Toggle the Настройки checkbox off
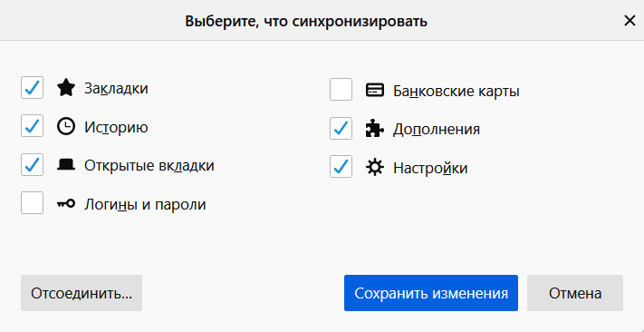 point(341,167)
